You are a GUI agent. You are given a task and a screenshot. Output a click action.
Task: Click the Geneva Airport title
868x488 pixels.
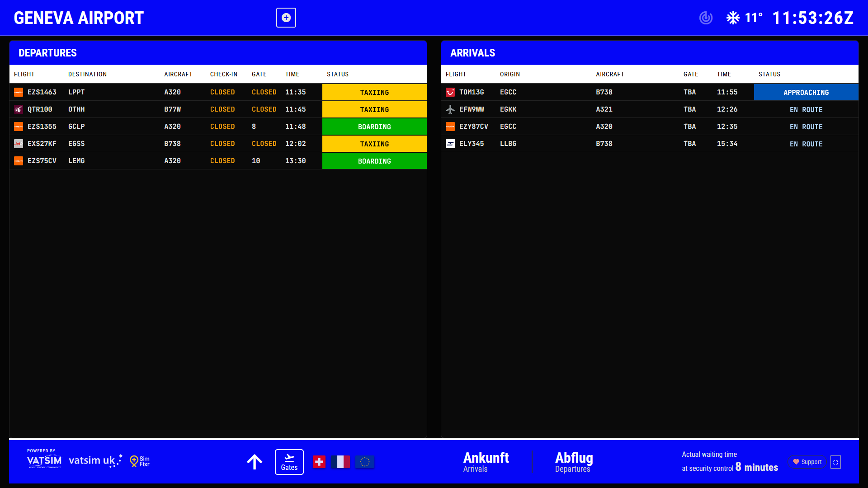tap(79, 18)
